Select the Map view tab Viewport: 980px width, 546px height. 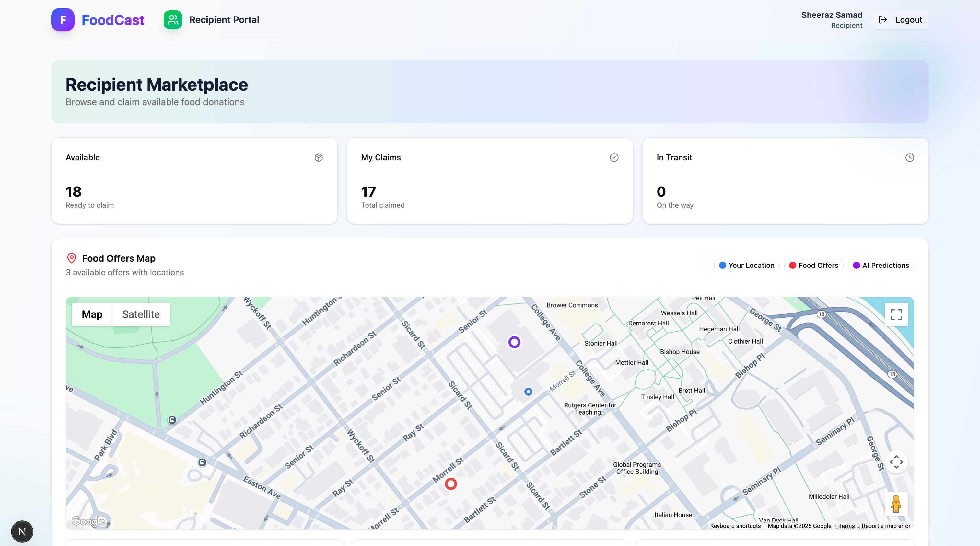click(92, 314)
